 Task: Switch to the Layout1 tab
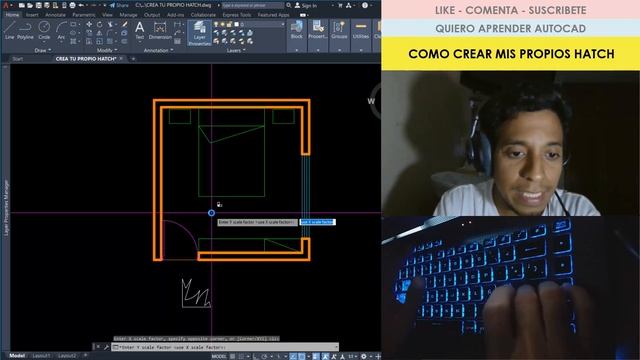click(40, 356)
